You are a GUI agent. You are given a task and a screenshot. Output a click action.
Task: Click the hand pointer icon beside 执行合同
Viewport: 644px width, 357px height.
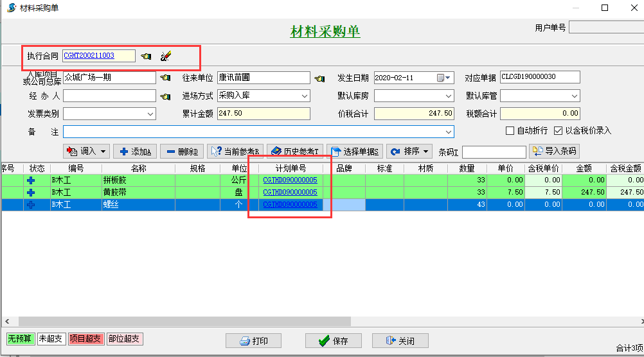coord(147,57)
